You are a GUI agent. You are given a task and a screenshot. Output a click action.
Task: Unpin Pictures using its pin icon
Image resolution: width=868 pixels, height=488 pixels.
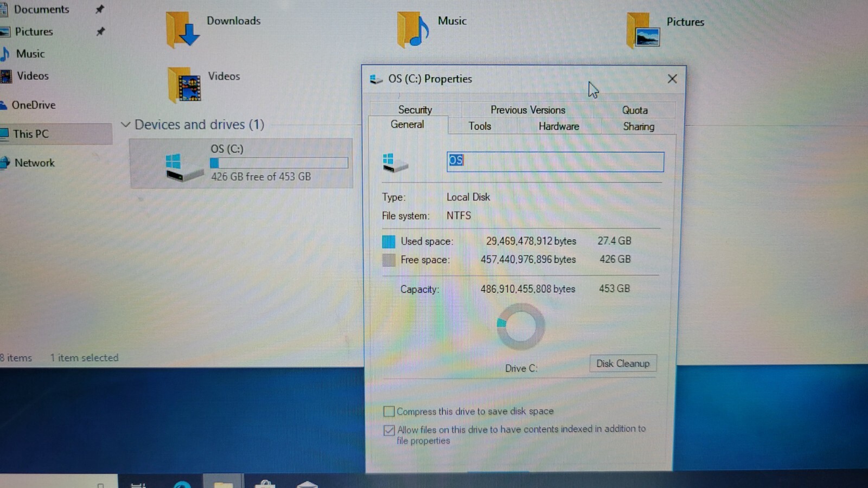(100, 31)
